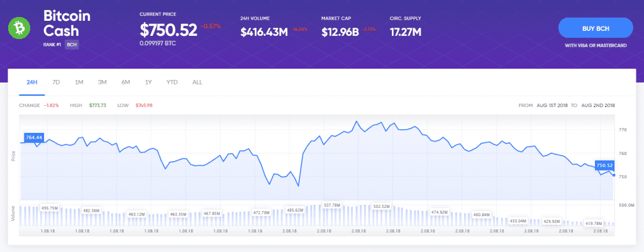Click the 17.27M circulating supply value

click(406, 31)
